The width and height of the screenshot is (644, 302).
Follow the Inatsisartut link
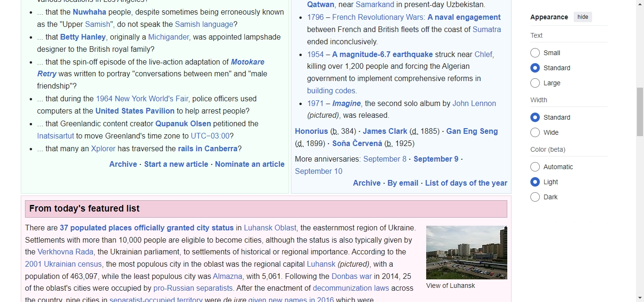click(56, 136)
